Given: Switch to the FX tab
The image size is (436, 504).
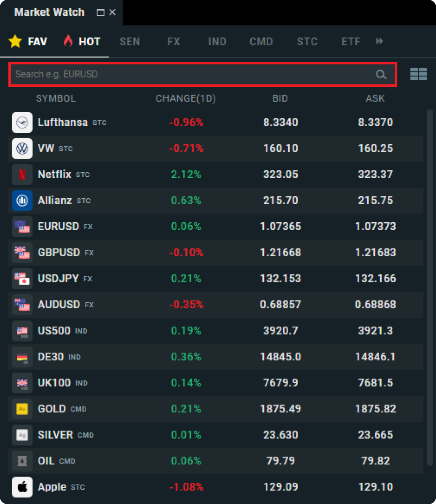Looking at the screenshot, I should click(174, 42).
